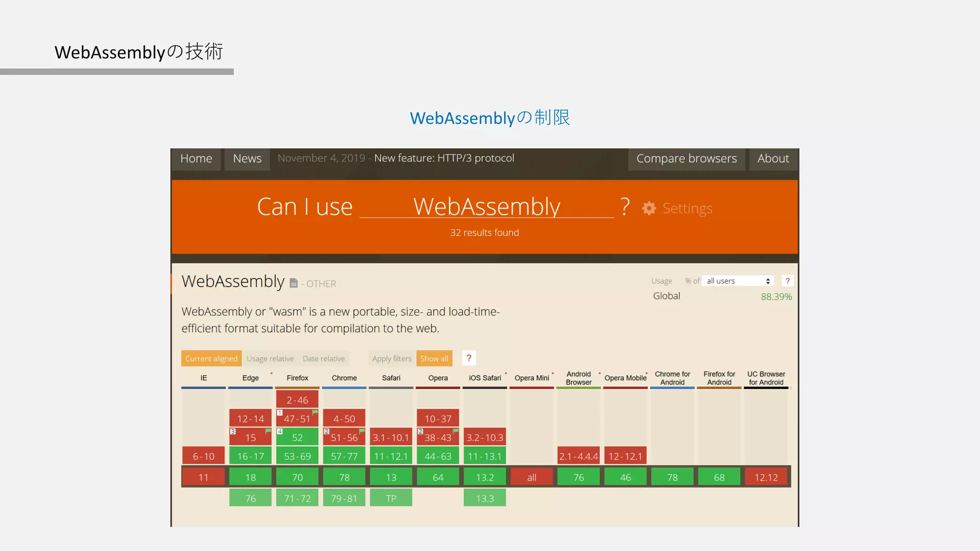Click the iOS Safari 13.3 cell

click(x=485, y=498)
